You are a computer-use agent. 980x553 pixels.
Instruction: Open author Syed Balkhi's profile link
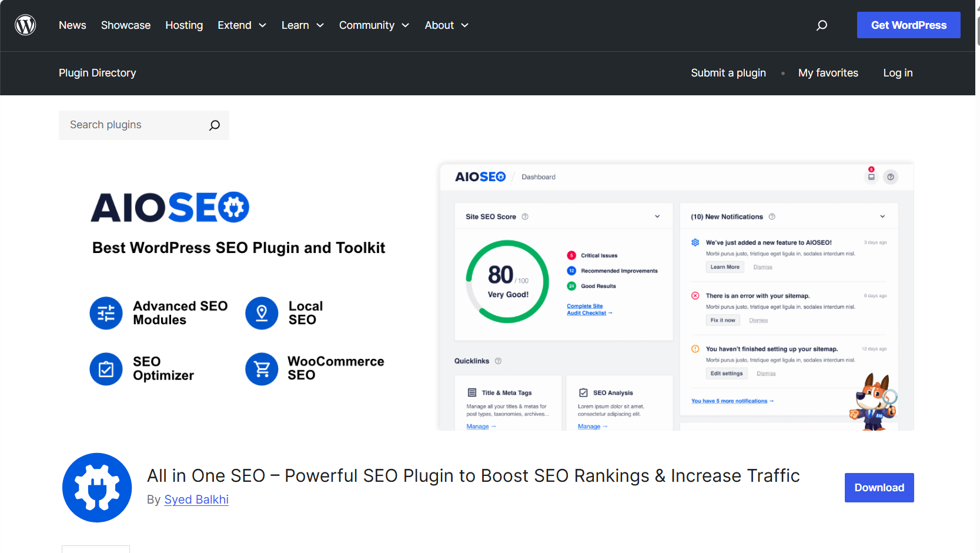[x=196, y=499]
